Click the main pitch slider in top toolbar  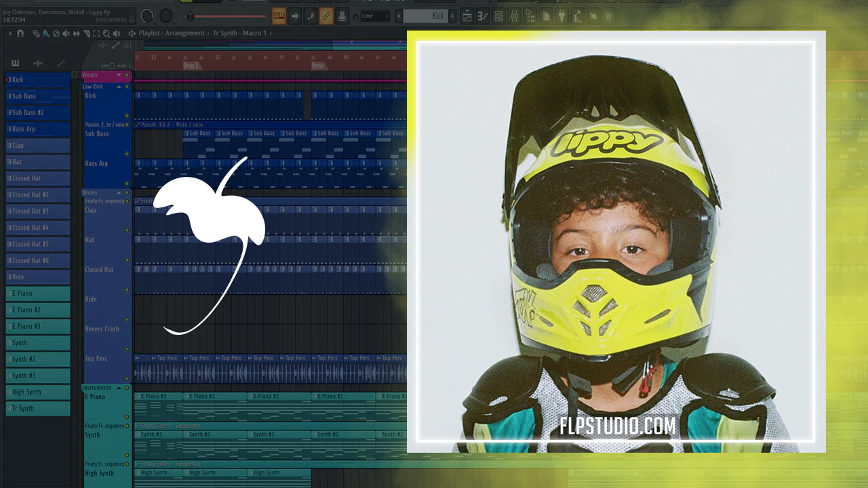226,16
